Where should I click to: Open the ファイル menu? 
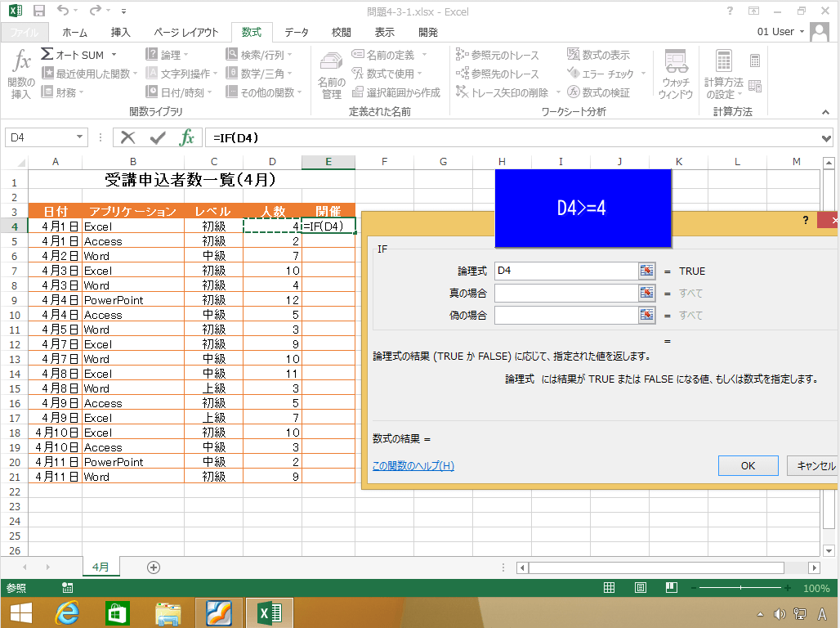coord(25,32)
